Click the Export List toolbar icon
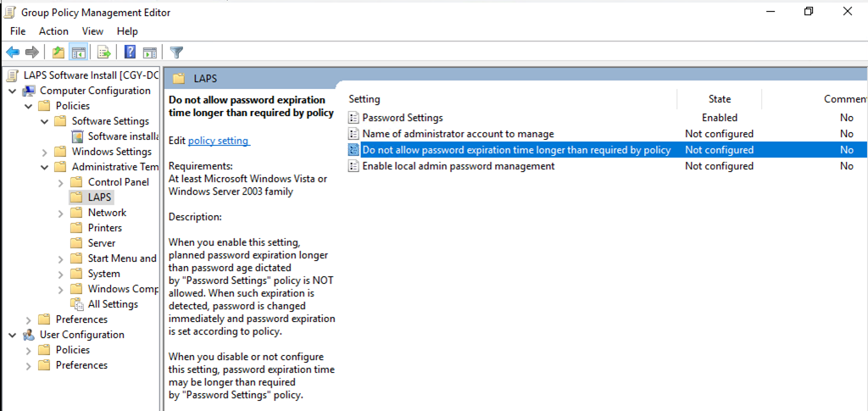This screenshot has width=868, height=411. click(104, 53)
